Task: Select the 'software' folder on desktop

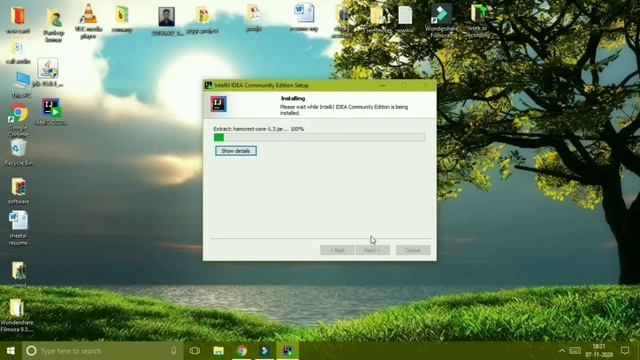Action: pos(18,191)
